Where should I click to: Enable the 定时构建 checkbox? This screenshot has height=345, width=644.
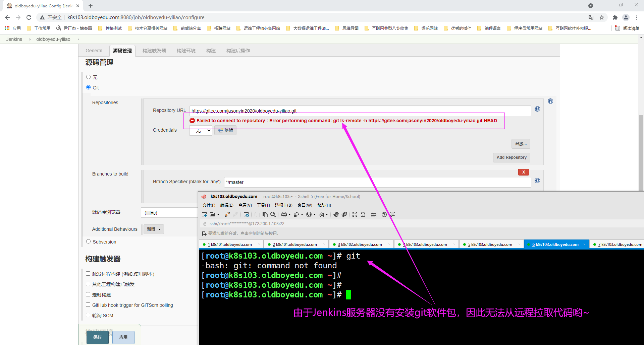tap(88, 294)
